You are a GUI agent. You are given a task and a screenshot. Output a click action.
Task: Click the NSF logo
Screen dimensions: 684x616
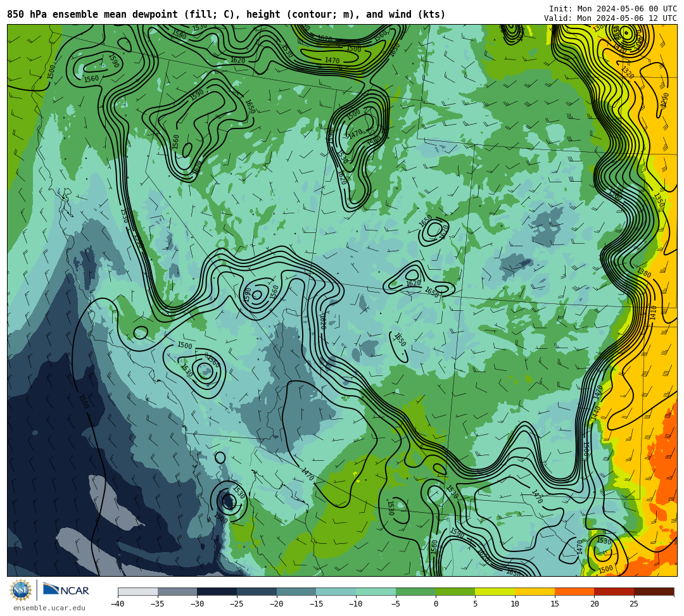click(x=21, y=590)
